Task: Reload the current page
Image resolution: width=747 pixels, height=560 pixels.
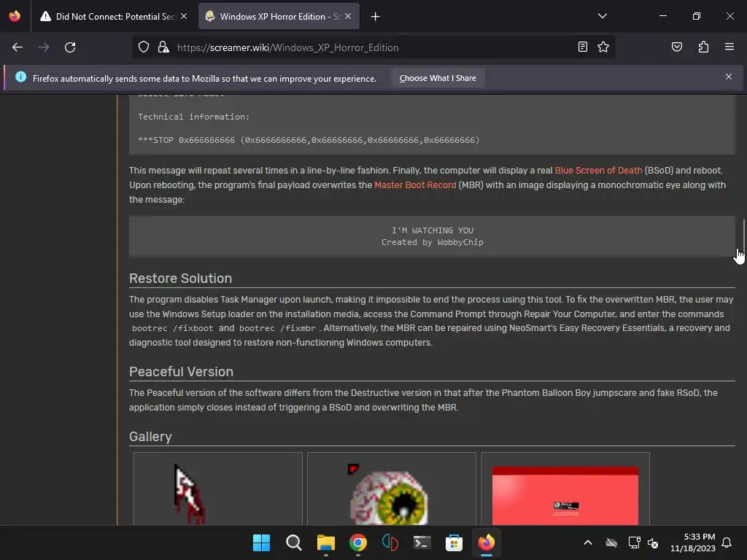Action: point(70,47)
